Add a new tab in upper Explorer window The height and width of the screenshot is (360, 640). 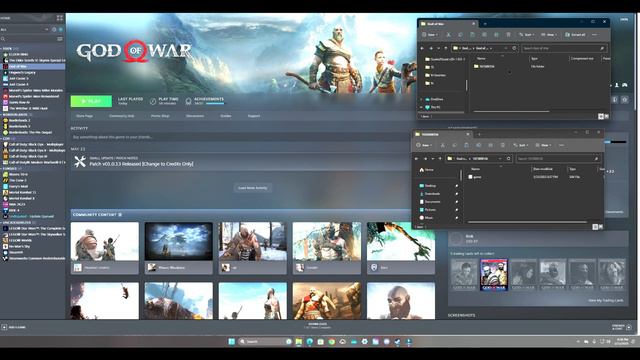tap(484, 24)
